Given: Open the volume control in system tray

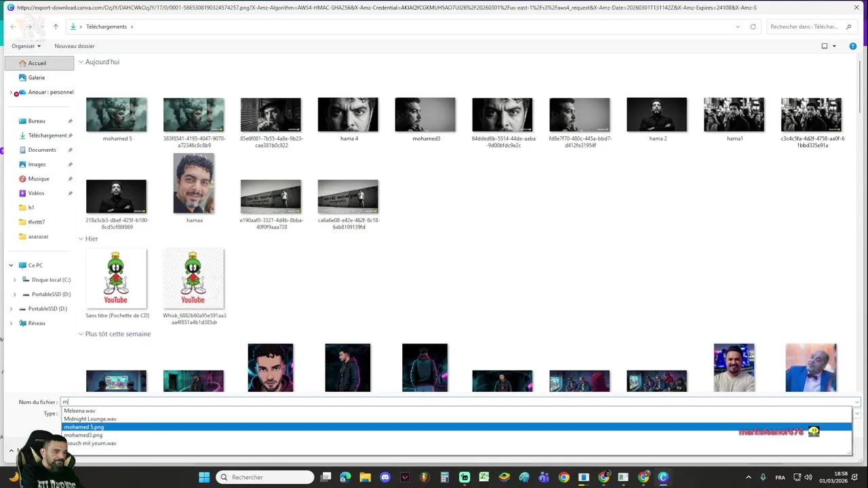Looking at the screenshot, I should (808, 477).
